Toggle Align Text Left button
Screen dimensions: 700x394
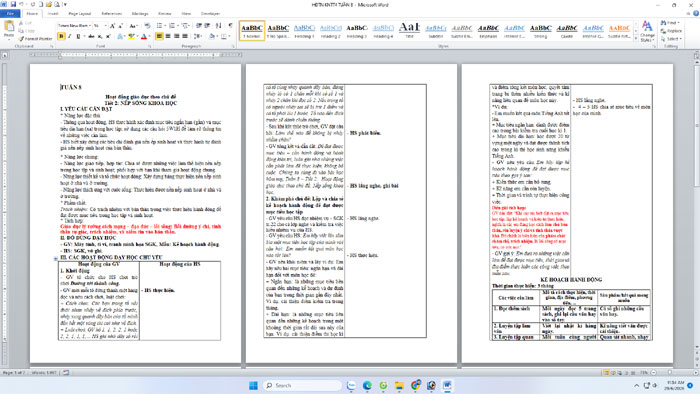pyautogui.click(x=159, y=36)
